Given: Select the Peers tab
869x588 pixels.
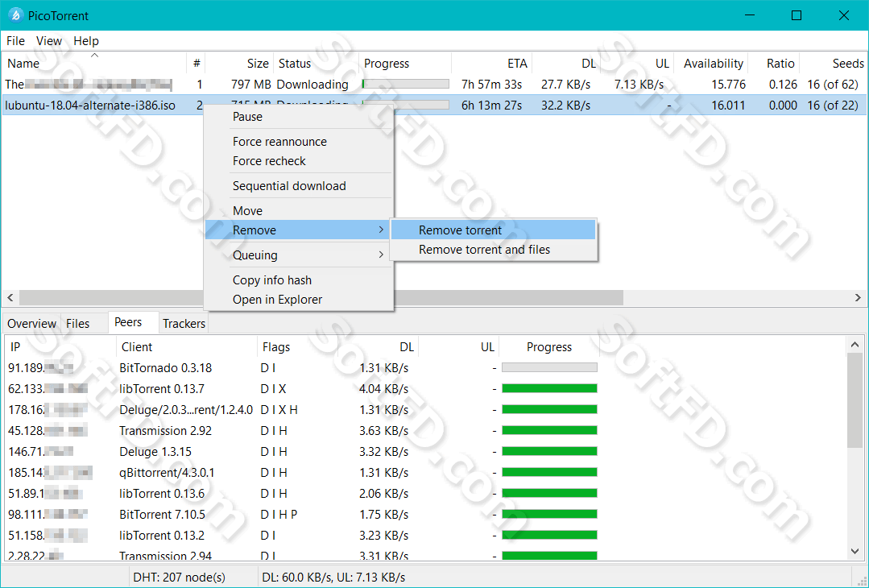Looking at the screenshot, I should 133,322.
